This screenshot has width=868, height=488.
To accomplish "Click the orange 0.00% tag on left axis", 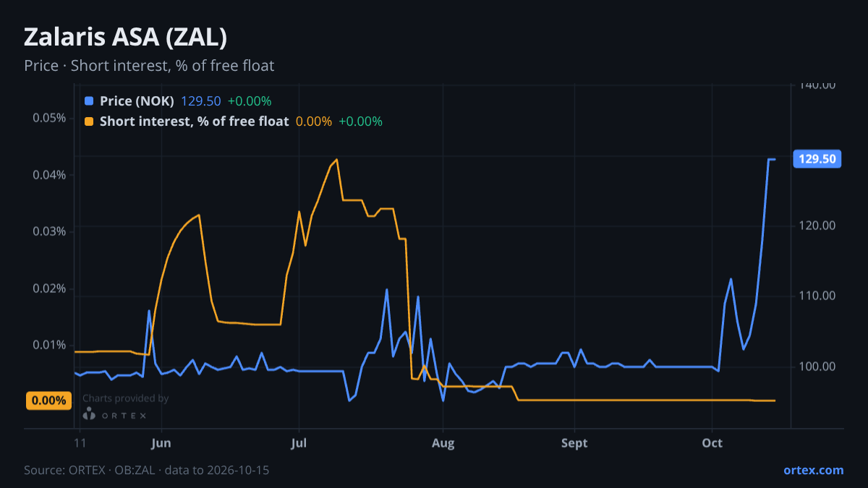I will coord(49,401).
